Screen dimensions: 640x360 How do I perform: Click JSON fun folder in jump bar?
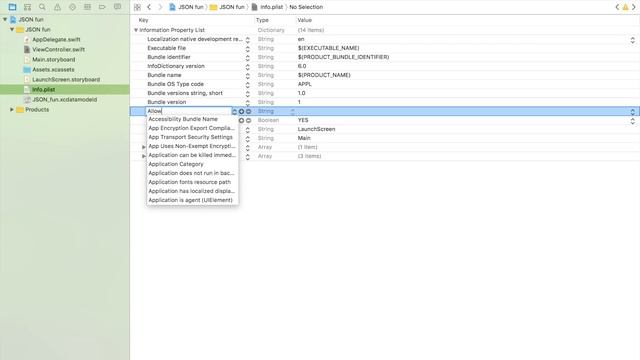227,7
